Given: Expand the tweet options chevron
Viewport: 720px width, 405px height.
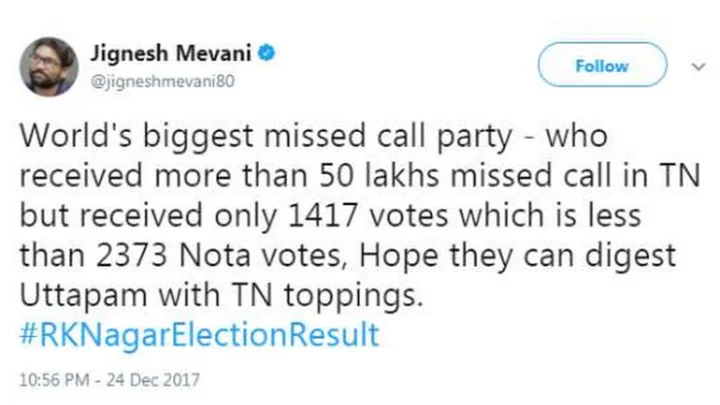Looking at the screenshot, I should [x=697, y=66].
